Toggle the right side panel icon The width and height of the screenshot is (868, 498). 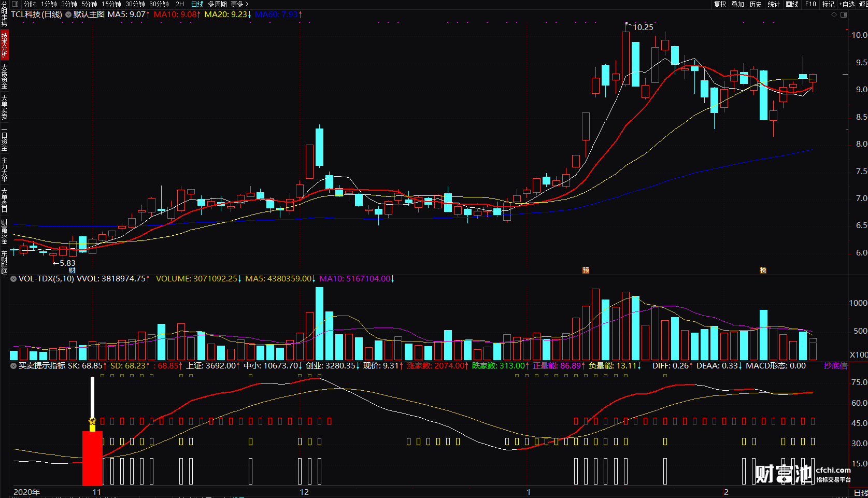844,15
